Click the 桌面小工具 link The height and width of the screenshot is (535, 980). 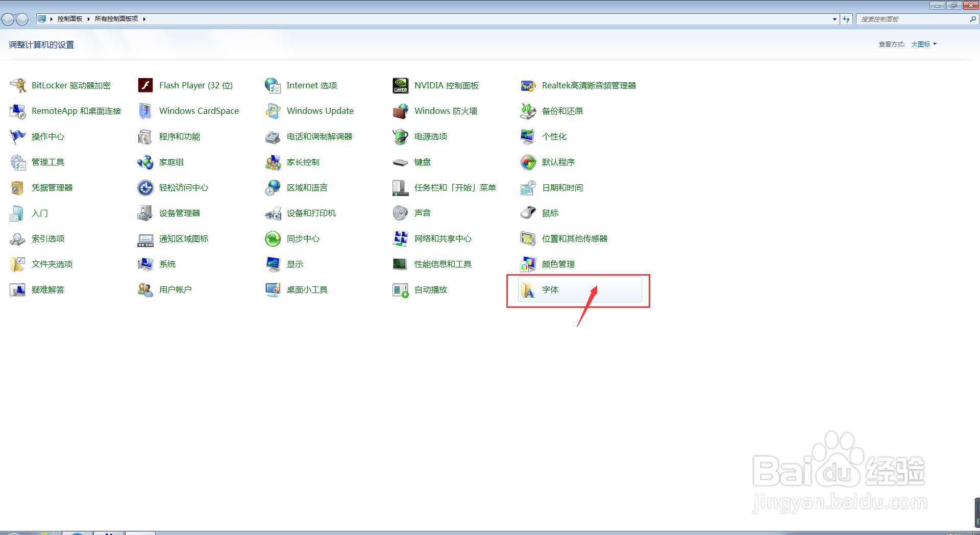coord(307,289)
